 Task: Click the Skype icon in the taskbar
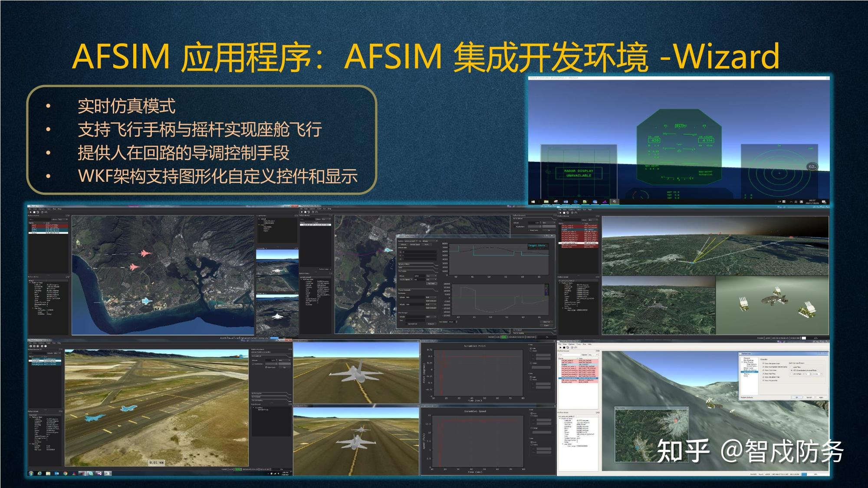pyautogui.click(x=91, y=473)
